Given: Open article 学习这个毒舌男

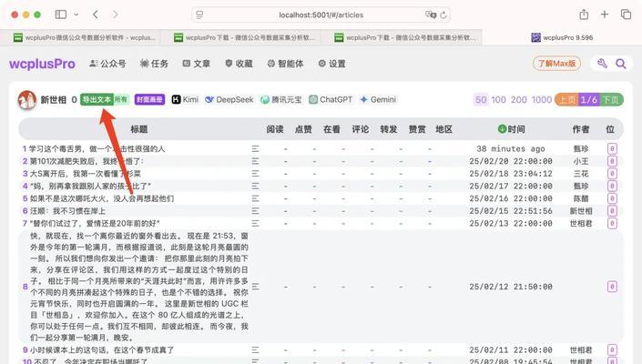Looking at the screenshot, I should pyautogui.click(x=97, y=149).
